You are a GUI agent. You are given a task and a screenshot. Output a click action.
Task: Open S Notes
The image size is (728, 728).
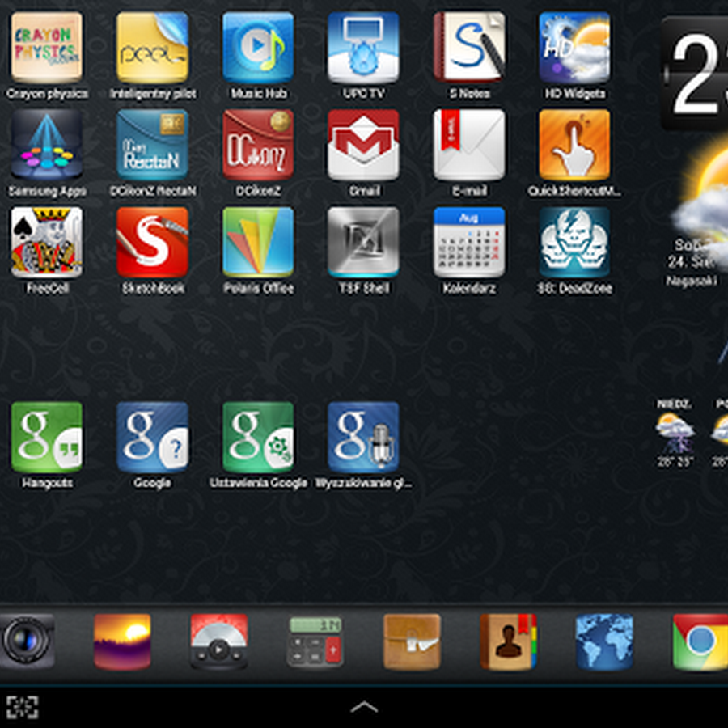pyautogui.click(x=469, y=48)
